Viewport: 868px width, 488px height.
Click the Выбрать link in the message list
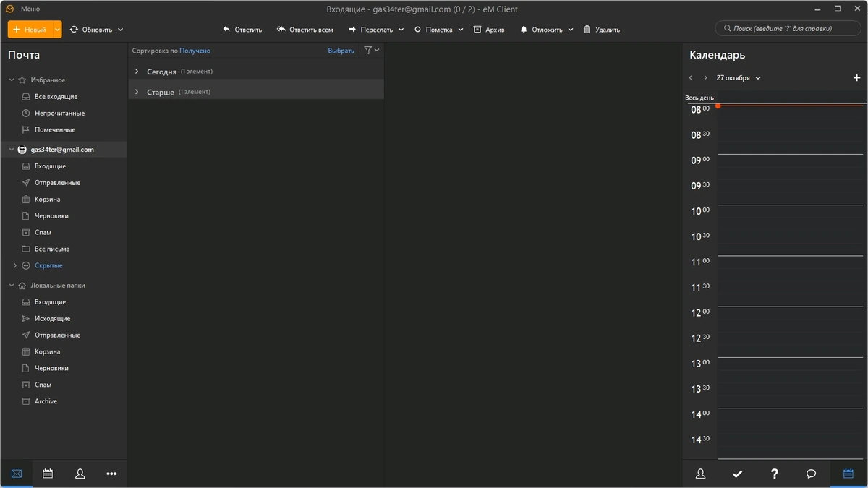(341, 51)
